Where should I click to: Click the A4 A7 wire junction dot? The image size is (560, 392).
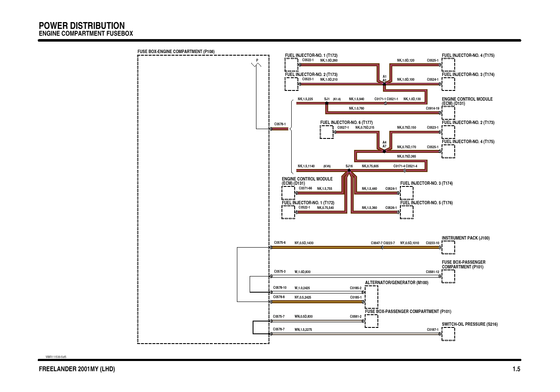[x=384, y=151]
